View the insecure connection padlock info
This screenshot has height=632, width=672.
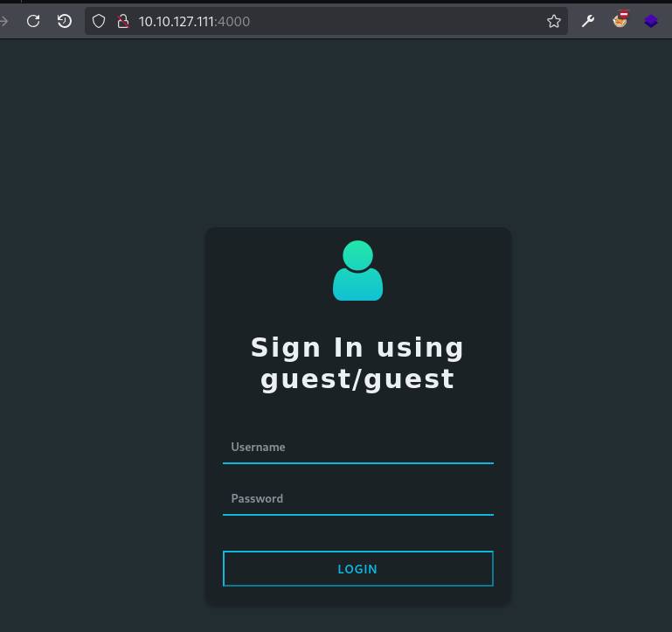(123, 21)
